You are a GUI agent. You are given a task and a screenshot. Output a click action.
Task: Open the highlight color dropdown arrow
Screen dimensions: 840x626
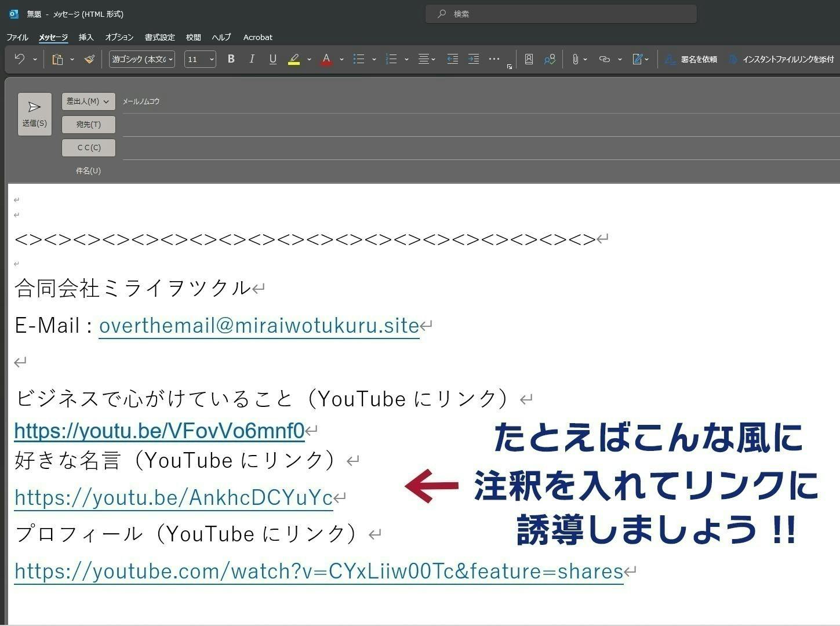(x=309, y=59)
